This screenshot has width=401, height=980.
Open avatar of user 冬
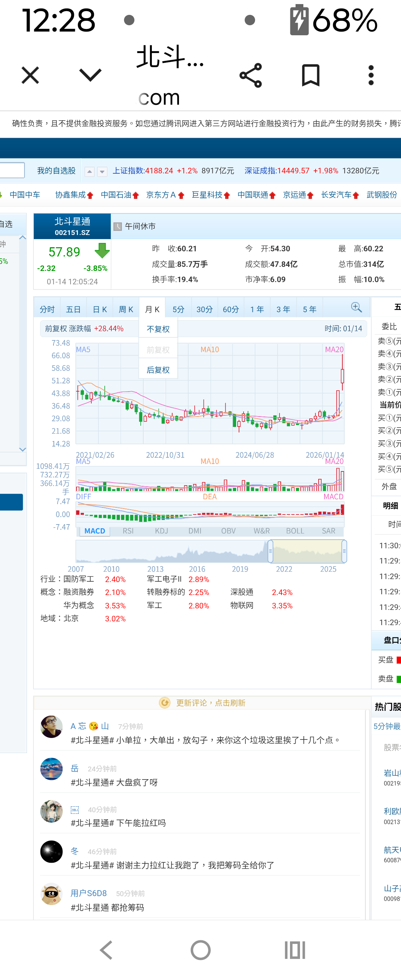(51, 852)
